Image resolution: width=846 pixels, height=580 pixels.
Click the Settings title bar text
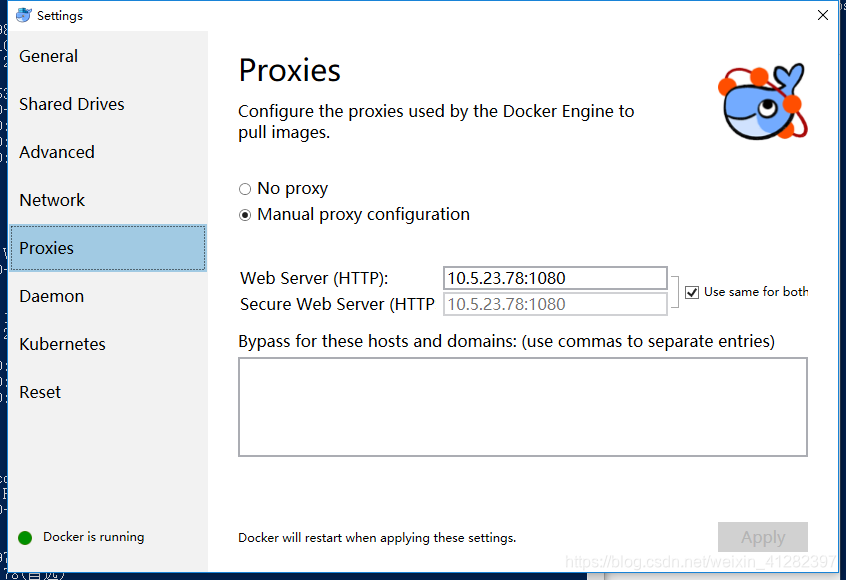56,15
